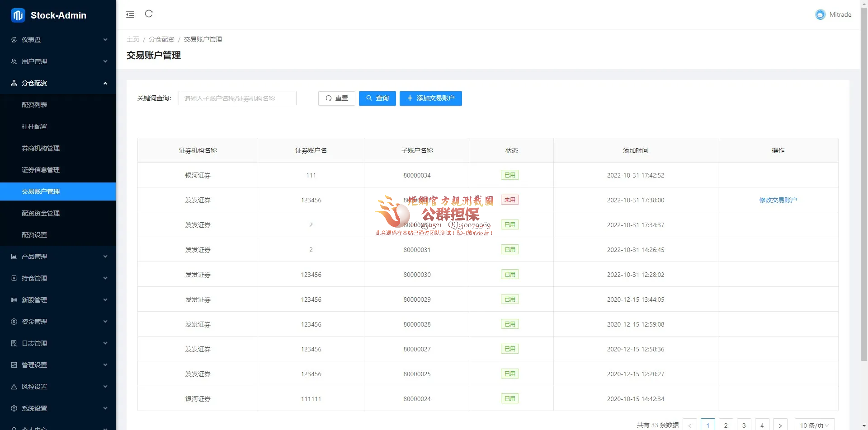This screenshot has width=868, height=430.
Task: Click the 系统设置 gear icon in the sidebar
Action: 14,408
